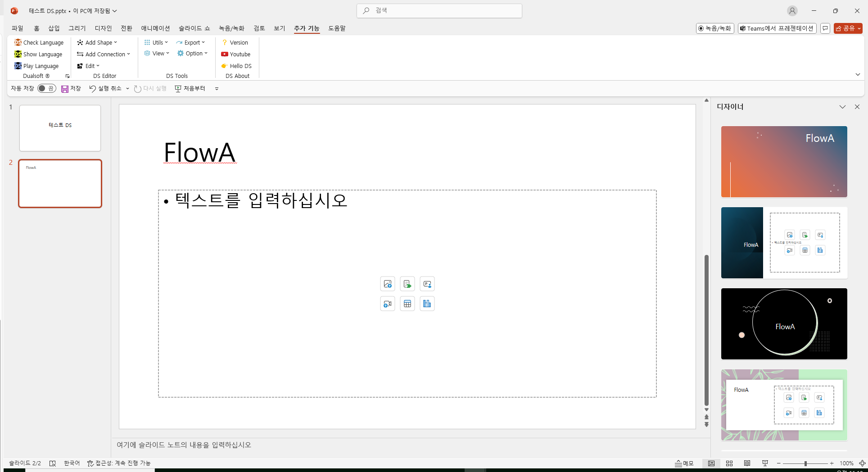
Task: Toggle the notes (메모) pane
Action: [684, 463]
